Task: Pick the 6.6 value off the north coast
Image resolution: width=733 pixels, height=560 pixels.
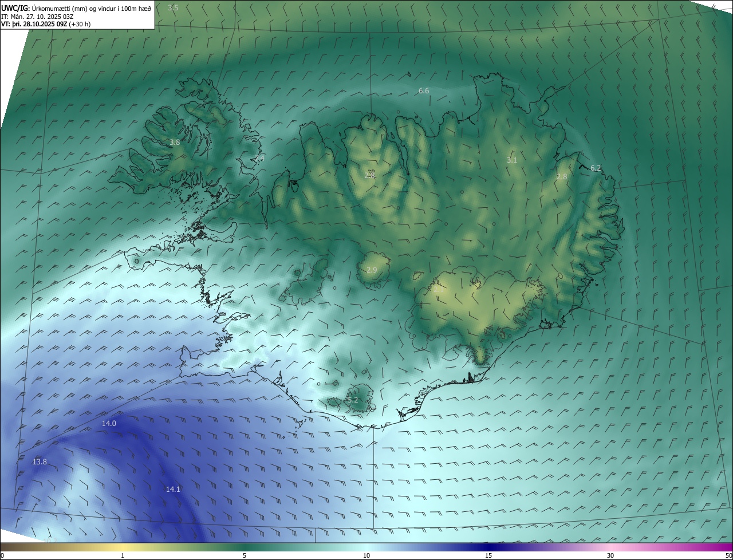Action: tap(424, 90)
